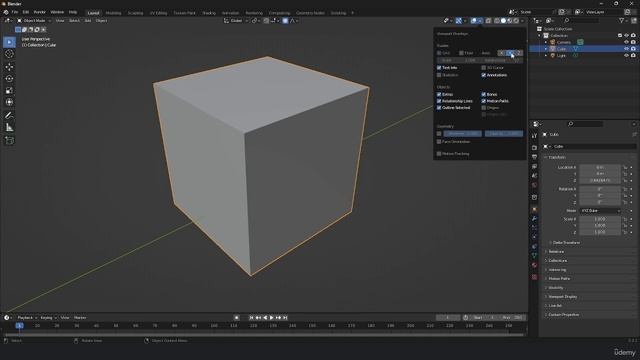The height and width of the screenshot is (360, 640).
Task: Open the View Layer properties tab
Action: coord(534,167)
